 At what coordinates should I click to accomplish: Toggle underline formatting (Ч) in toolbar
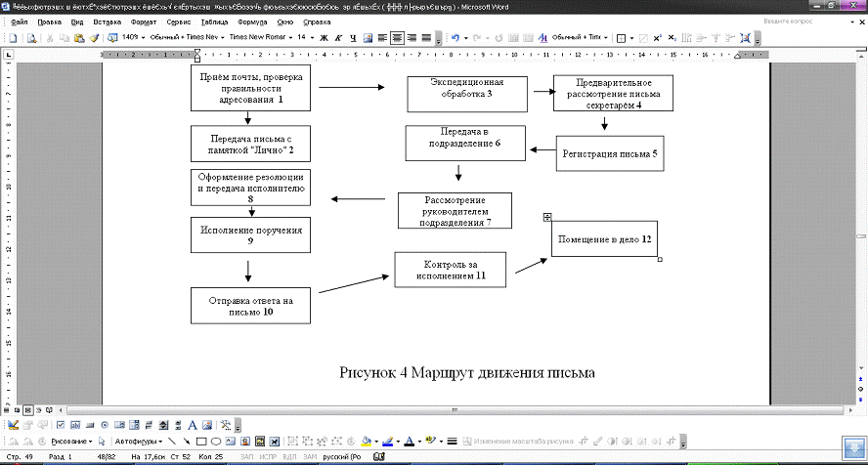(351, 38)
